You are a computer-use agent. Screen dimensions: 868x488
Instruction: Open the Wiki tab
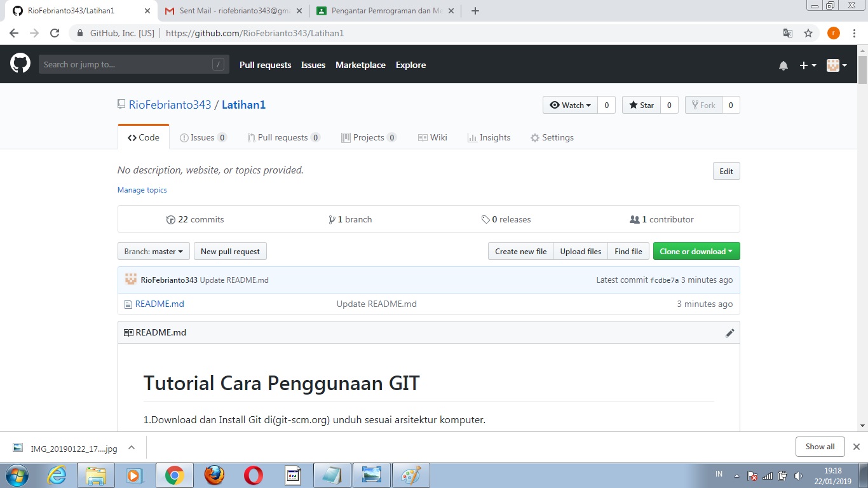tap(433, 137)
